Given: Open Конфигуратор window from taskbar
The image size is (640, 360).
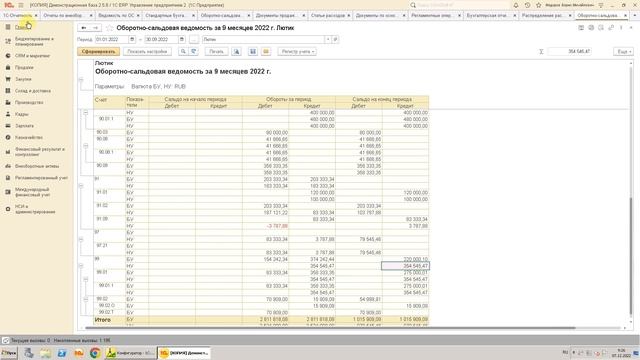Looking at the screenshot, I should [x=130, y=353].
